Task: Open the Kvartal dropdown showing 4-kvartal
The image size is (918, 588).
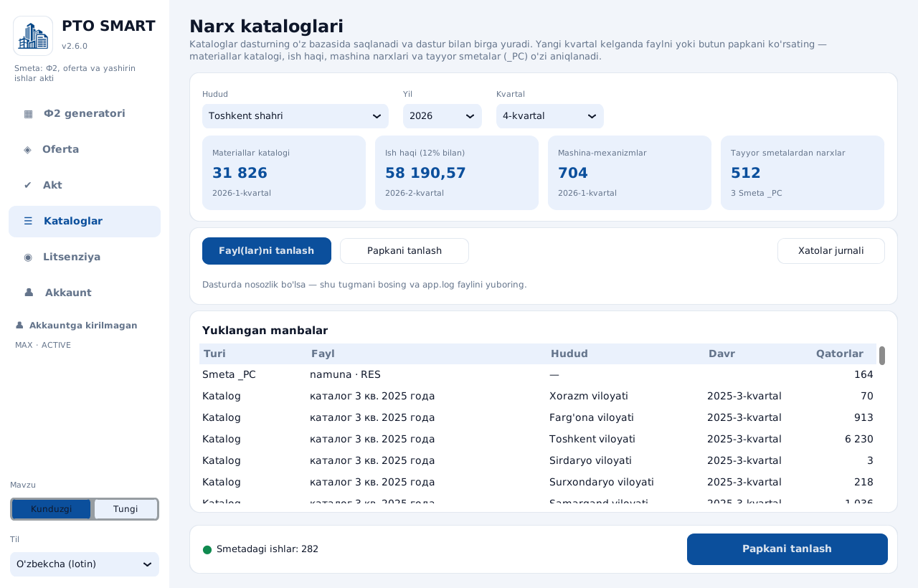Action: click(550, 116)
